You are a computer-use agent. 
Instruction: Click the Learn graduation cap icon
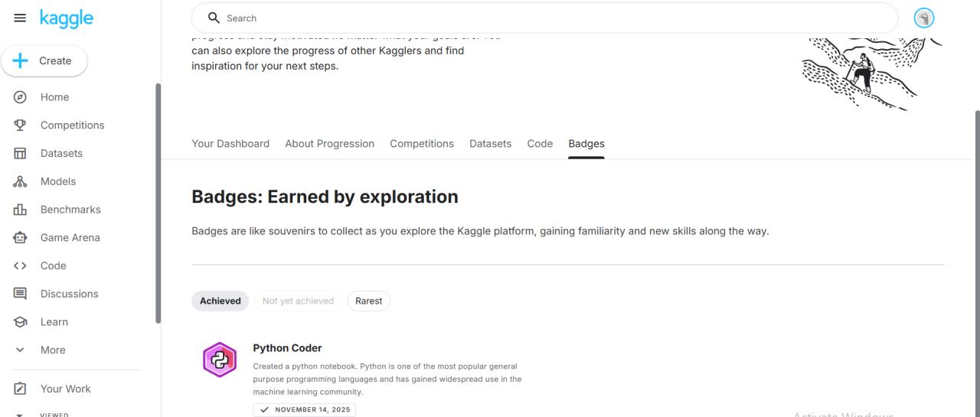pyautogui.click(x=21, y=322)
